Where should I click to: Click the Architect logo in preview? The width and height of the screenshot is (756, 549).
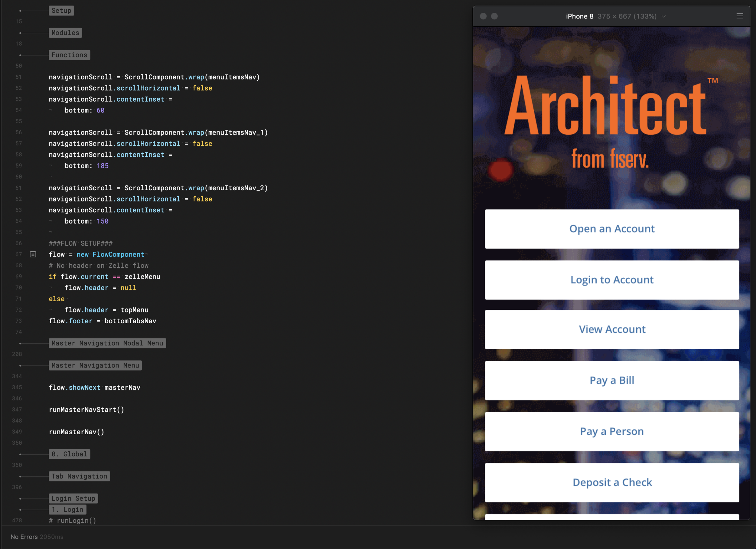611,105
